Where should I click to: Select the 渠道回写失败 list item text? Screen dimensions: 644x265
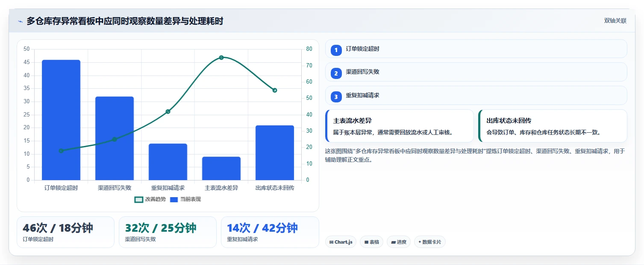click(362, 72)
